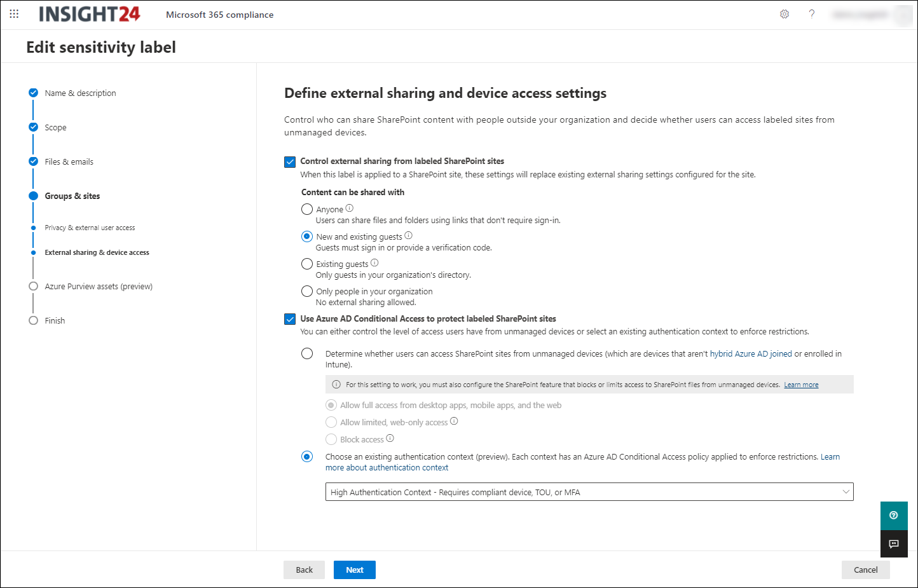Select Allow limited, web-only access radio

click(x=331, y=422)
